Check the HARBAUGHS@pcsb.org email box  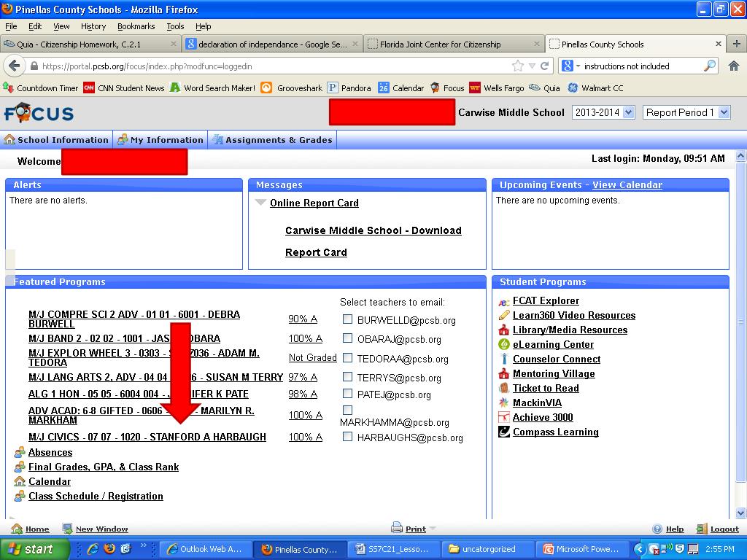(x=348, y=436)
